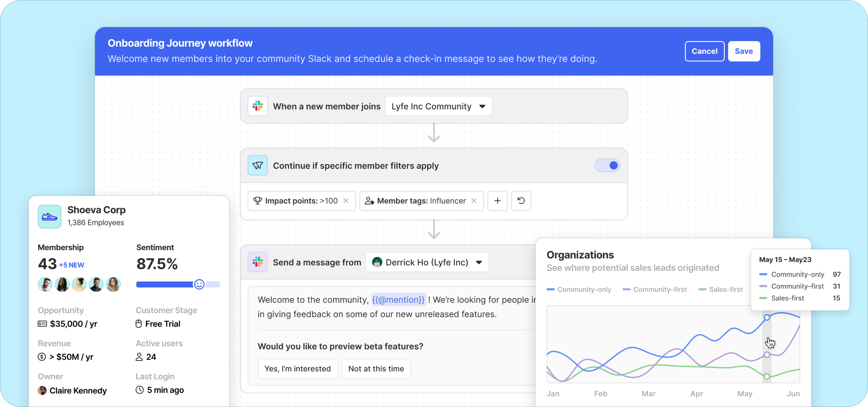This screenshot has width=868, height=407.
Task: Click the user icon beside 24 active users
Action: tap(139, 357)
